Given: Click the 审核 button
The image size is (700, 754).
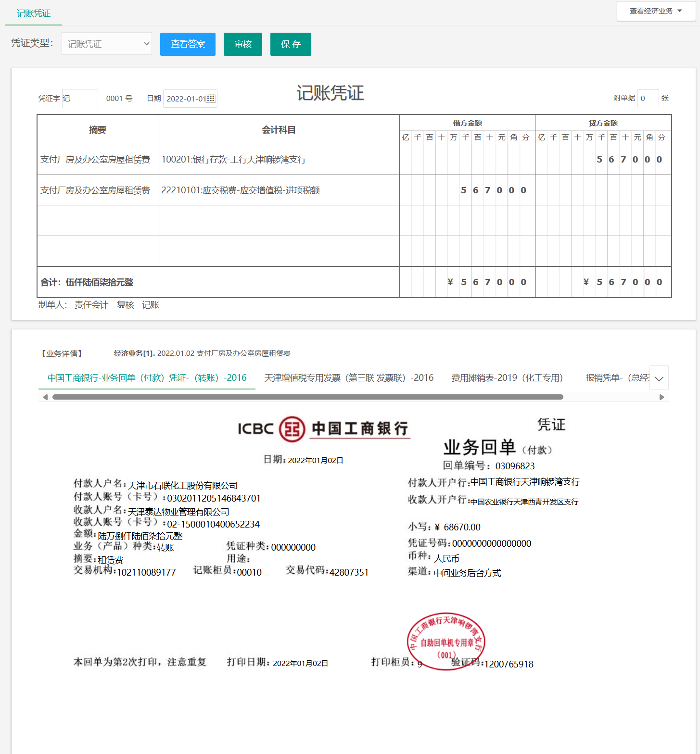Looking at the screenshot, I should pos(243,44).
